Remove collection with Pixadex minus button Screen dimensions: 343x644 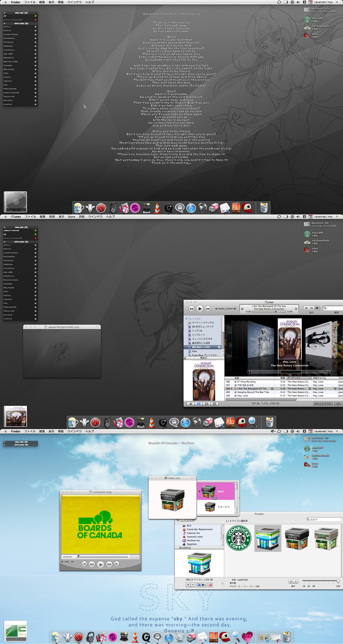[193, 585]
